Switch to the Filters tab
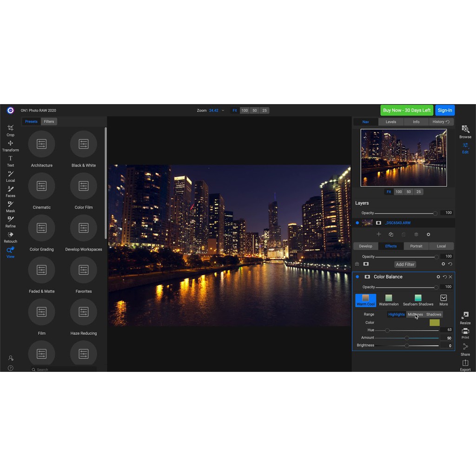Screen dimensions: 476x476 point(49,121)
